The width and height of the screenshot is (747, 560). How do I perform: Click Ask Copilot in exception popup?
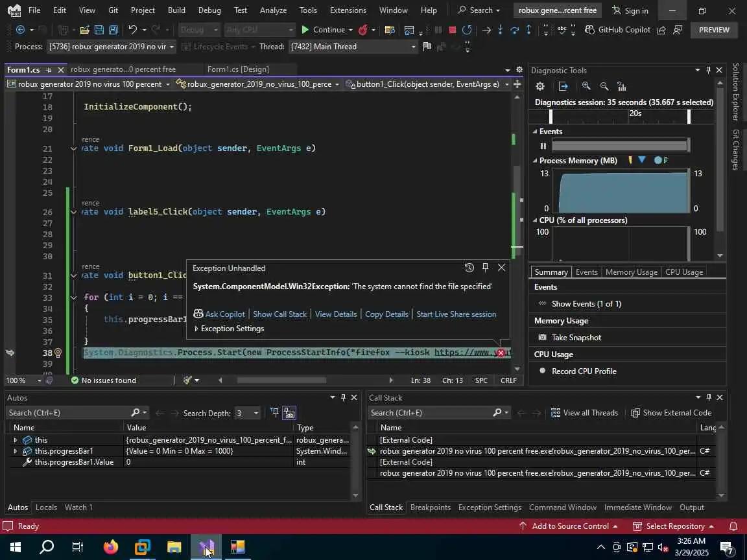(x=219, y=314)
